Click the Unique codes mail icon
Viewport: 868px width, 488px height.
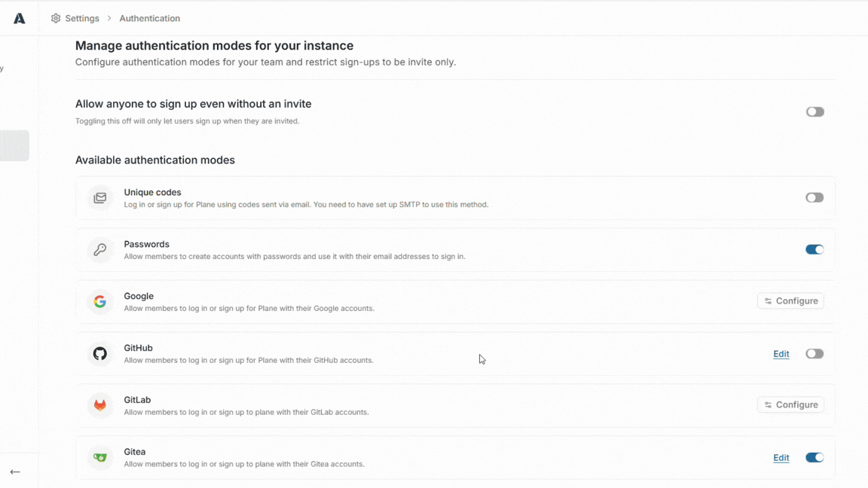[x=100, y=197]
